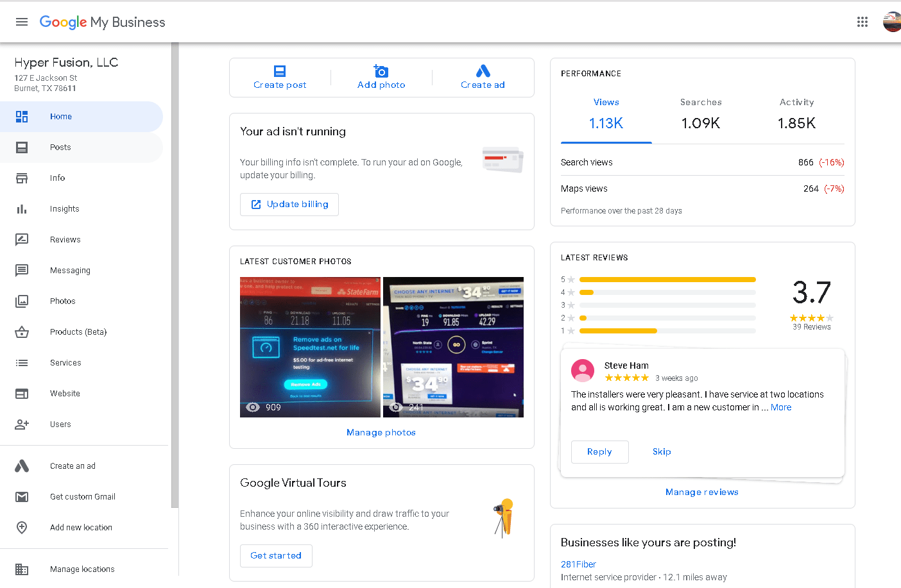Go to the Photos section
Image resolution: width=901 pixels, height=588 pixels.
[x=82, y=301]
